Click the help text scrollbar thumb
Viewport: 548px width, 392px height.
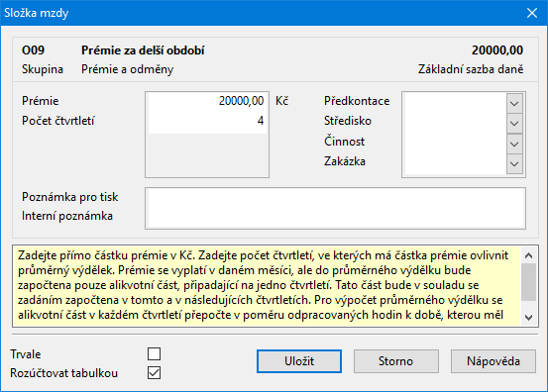[529, 282]
